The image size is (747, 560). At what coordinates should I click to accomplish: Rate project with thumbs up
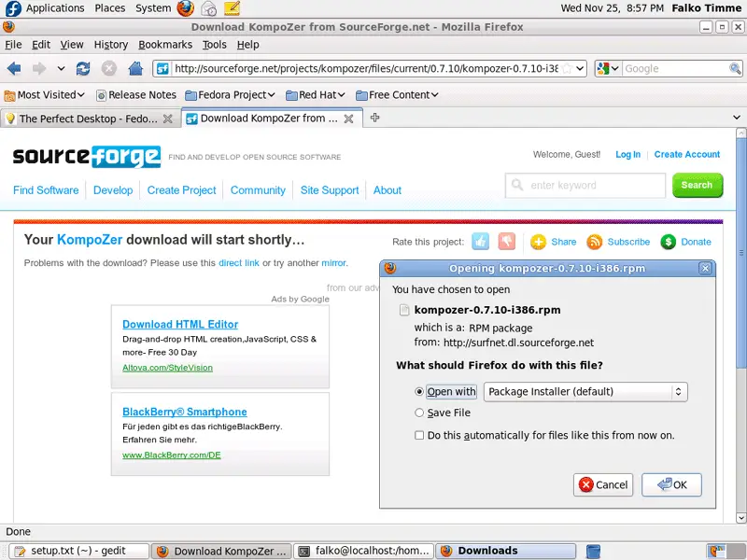tap(480, 242)
